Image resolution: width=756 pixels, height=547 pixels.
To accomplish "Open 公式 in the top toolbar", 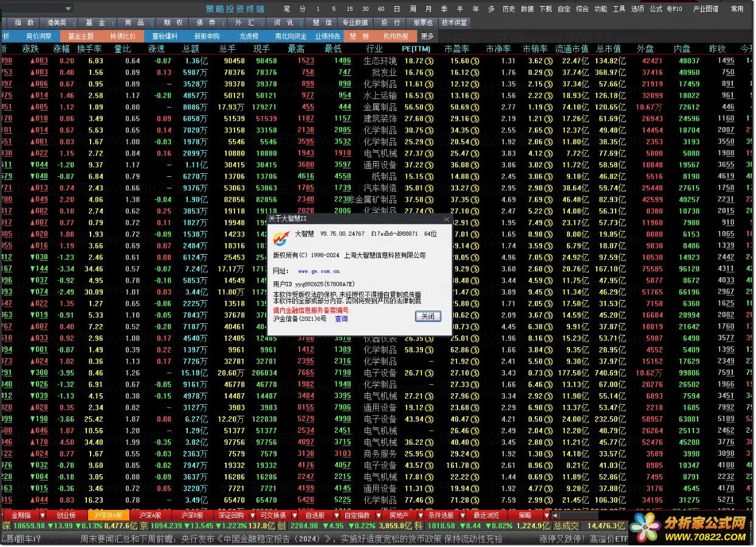I will coord(656,9).
